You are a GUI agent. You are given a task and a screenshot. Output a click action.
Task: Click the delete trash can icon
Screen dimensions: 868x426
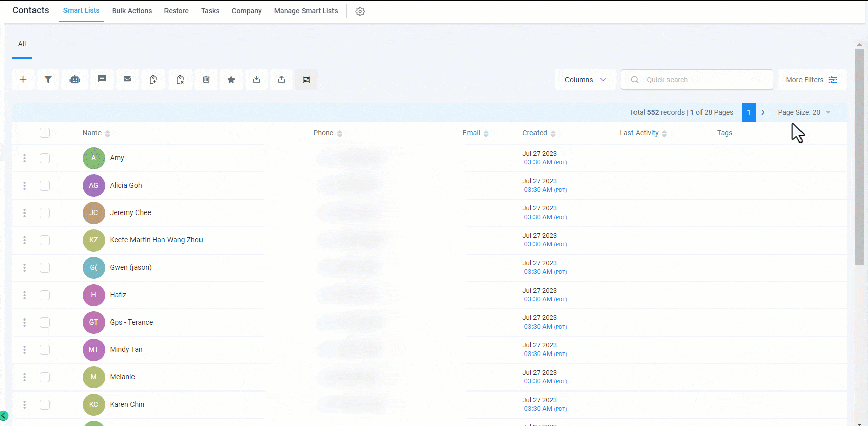206,80
